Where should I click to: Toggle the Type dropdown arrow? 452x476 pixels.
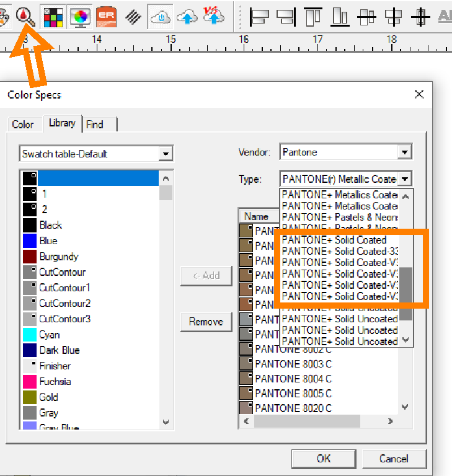click(405, 178)
